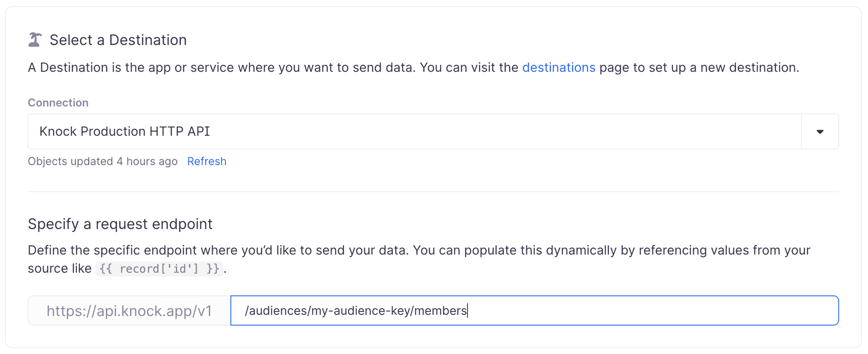Click the palm tree island icon
The image size is (868, 354).
pyautogui.click(x=35, y=40)
